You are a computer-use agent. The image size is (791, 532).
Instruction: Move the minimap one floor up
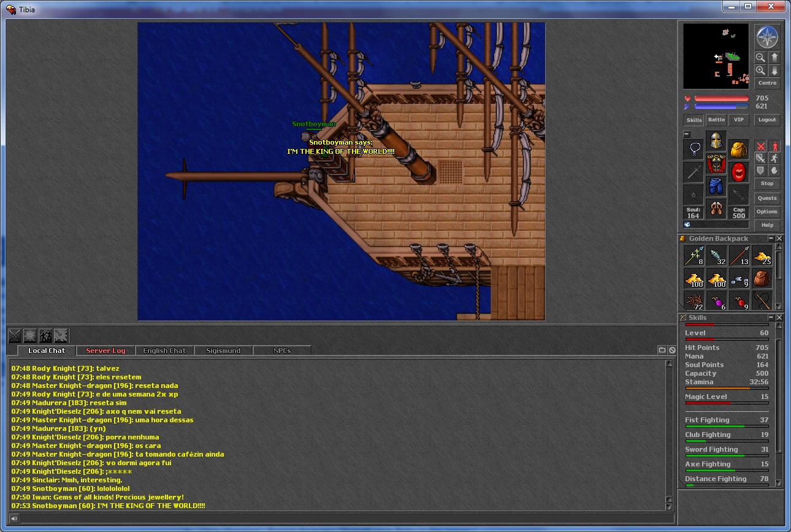774,58
